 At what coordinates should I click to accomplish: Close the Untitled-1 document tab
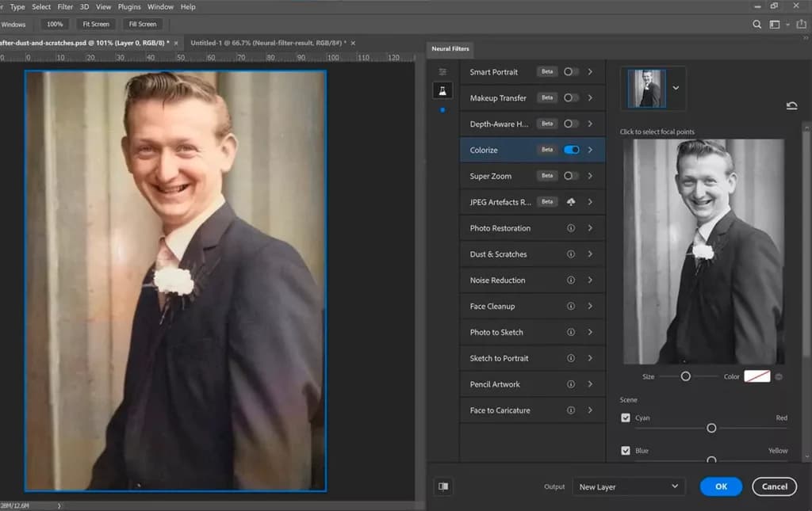(353, 43)
